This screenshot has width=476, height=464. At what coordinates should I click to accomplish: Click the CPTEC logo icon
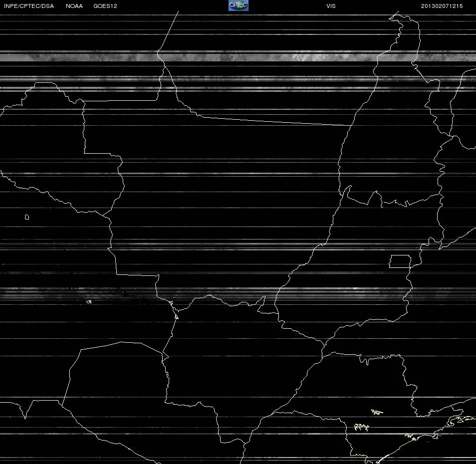pyautogui.click(x=238, y=5)
